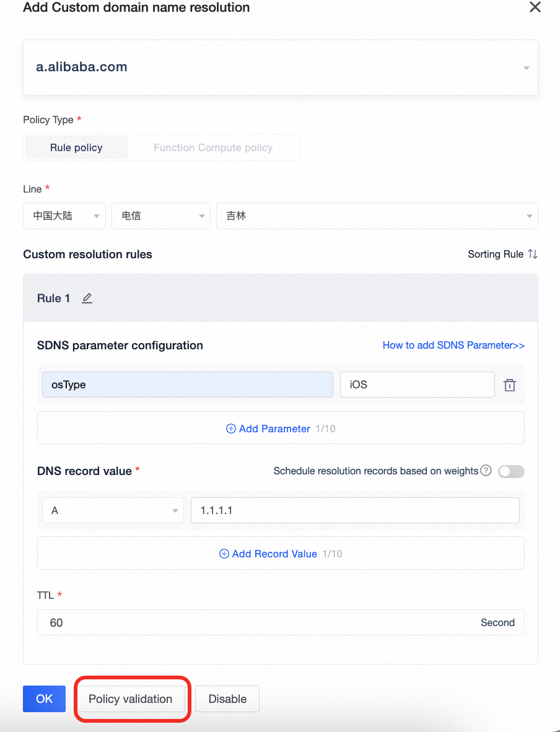Click the help question mark icon near weights
Image resolution: width=560 pixels, height=732 pixels.
click(x=486, y=471)
